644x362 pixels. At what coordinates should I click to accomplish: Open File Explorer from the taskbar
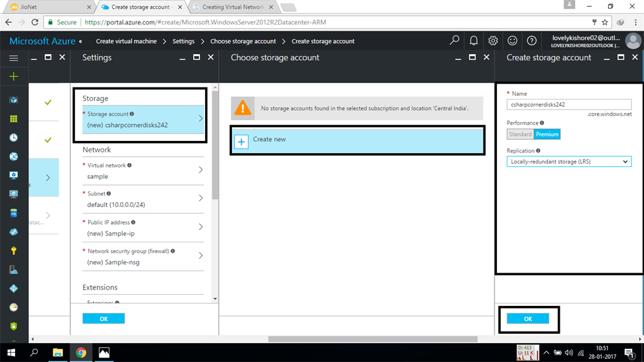click(58, 353)
